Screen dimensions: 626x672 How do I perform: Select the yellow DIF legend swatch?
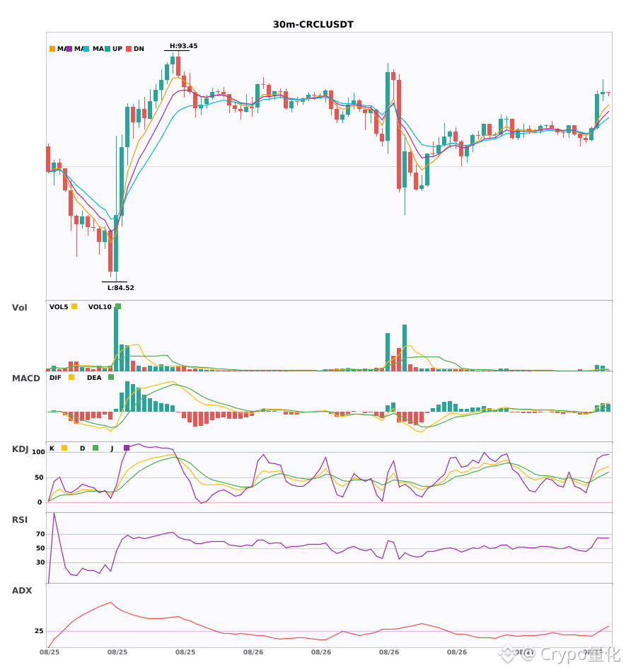pos(71,377)
